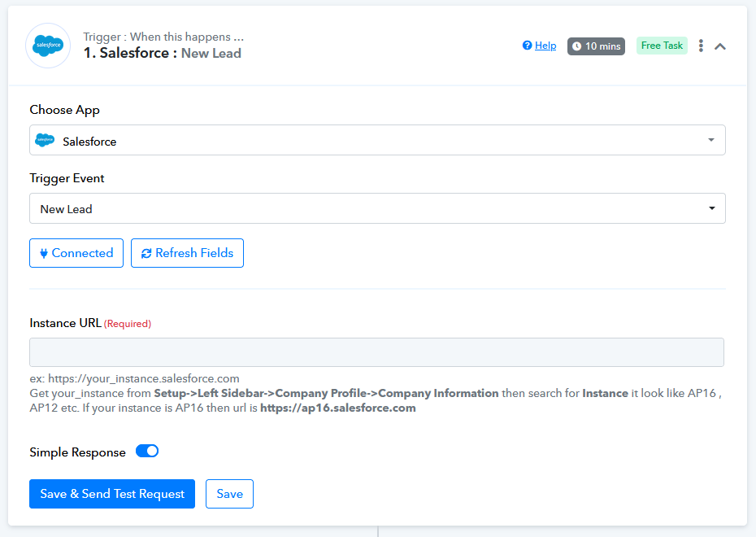Open the Trigger Event New Lead dropdown
This screenshot has width=756, height=537.
coord(377,208)
